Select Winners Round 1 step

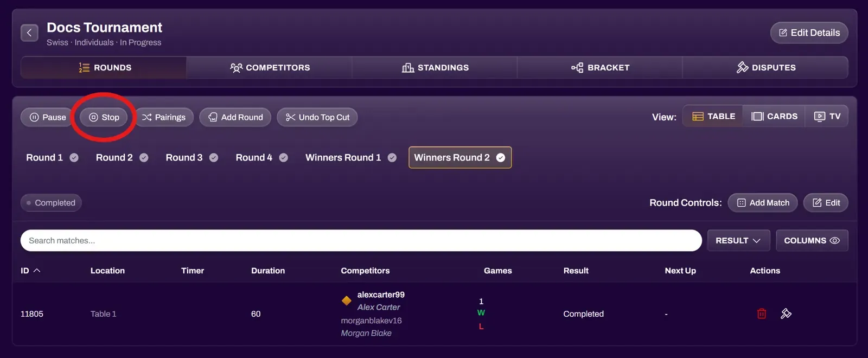click(351, 157)
